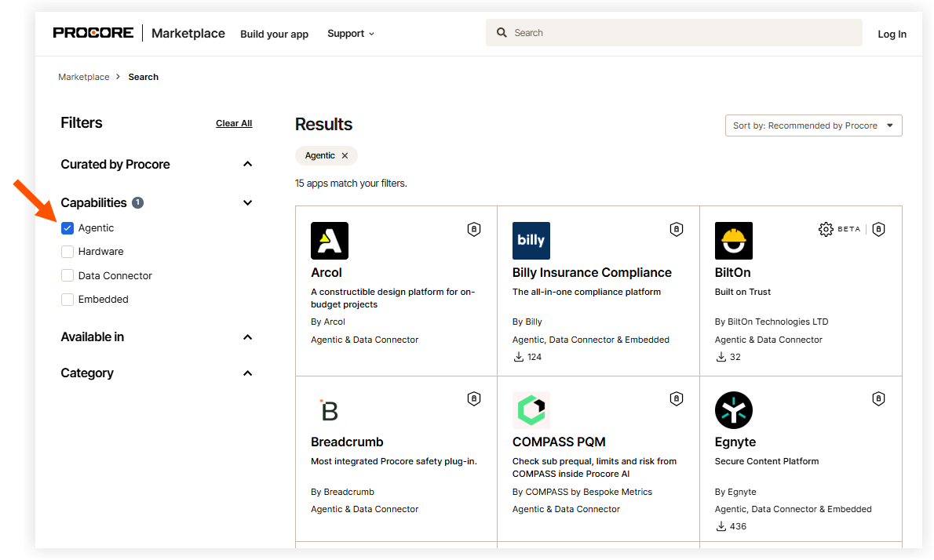The width and height of the screenshot is (934, 560).
Task: Collapse the Capabilities section chevron
Action: click(x=248, y=203)
